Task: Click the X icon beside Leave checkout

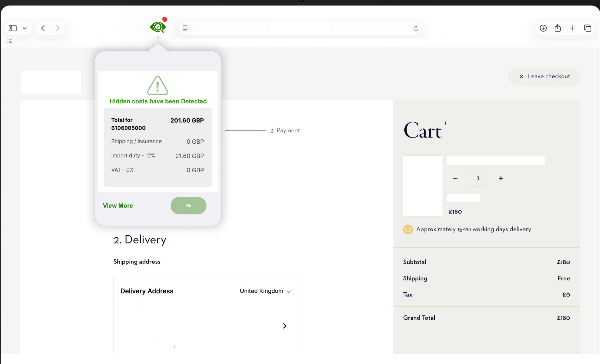Action: pyautogui.click(x=521, y=77)
